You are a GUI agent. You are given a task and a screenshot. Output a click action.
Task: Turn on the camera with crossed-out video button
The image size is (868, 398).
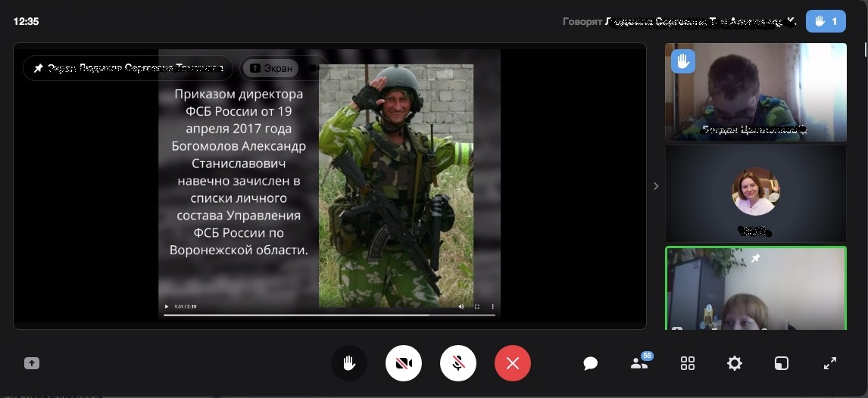[x=404, y=363]
